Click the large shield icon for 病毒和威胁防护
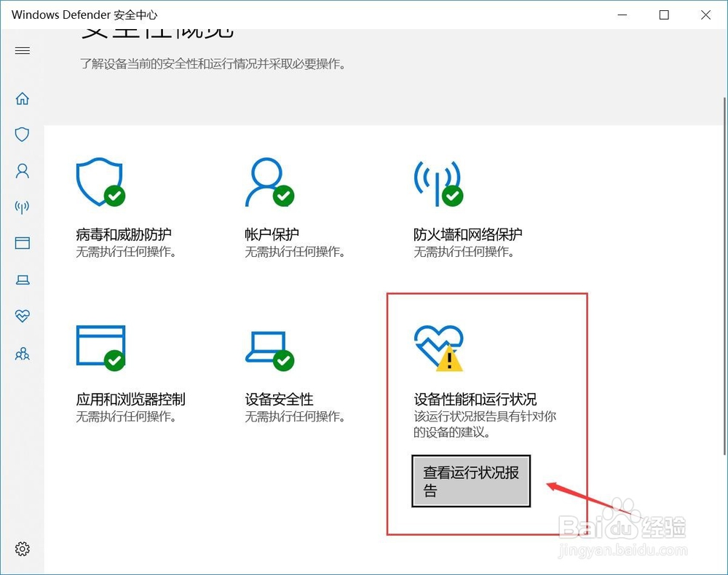 [100, 182]
